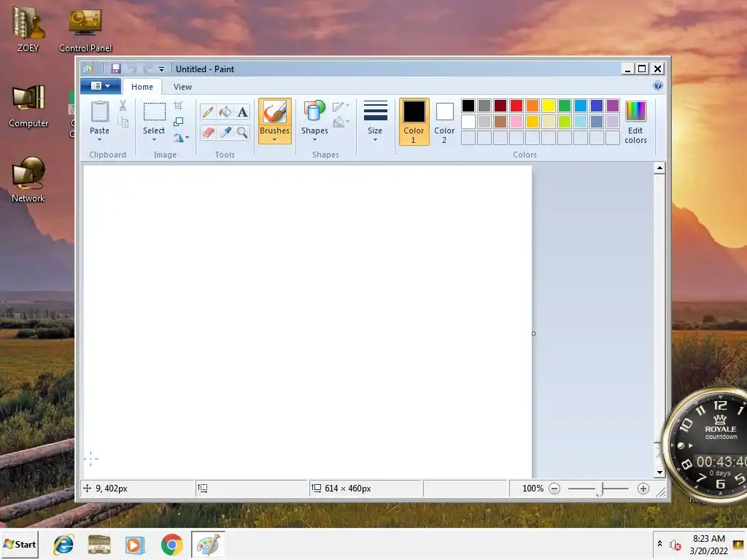
Task: Click the canvas right-edge resize handle
Action: point(533,333)
